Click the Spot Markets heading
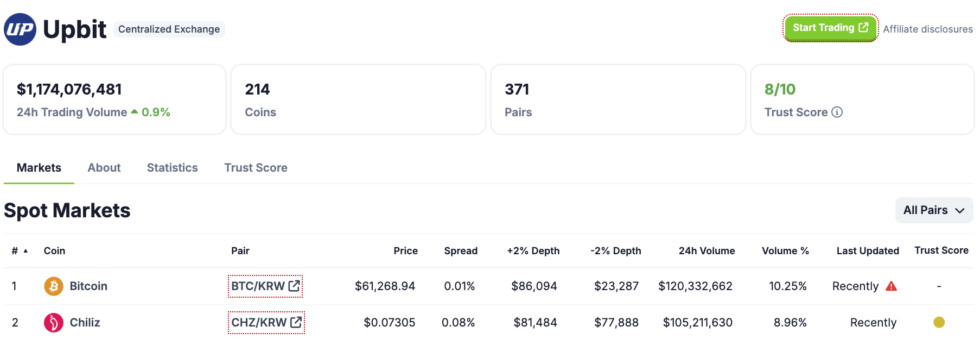Viewport: 980px width, 339px height. 67,211
